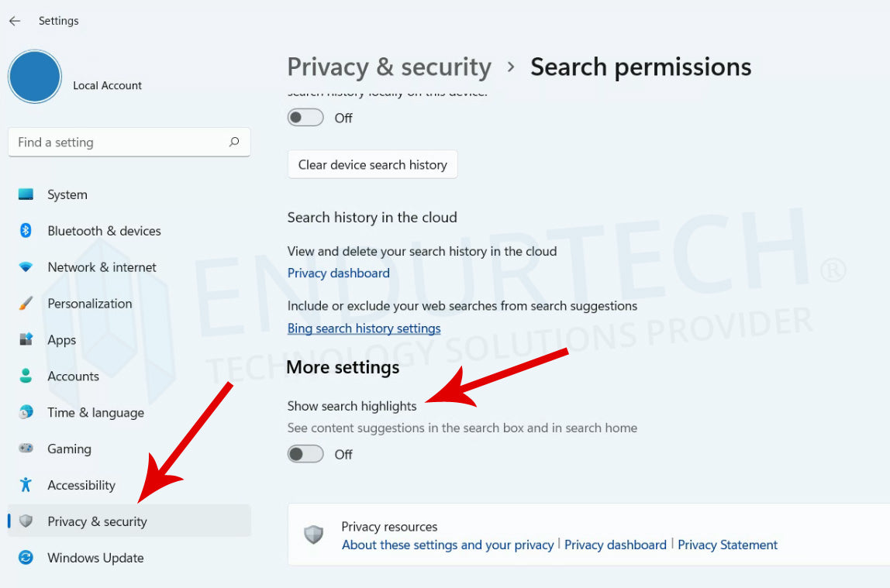Click the Gaming controller icon
The height and width of the screenshot is (588, 890).
pyautogui.click(x=26, y=449)
